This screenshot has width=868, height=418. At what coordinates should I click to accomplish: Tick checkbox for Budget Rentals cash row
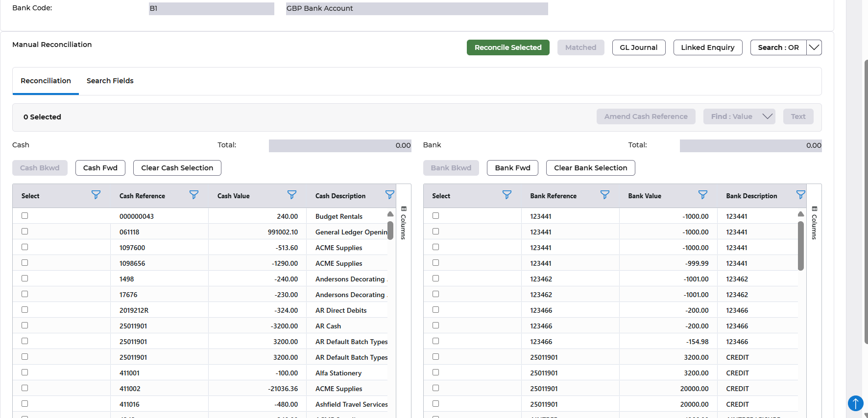(x=25, y=216)
